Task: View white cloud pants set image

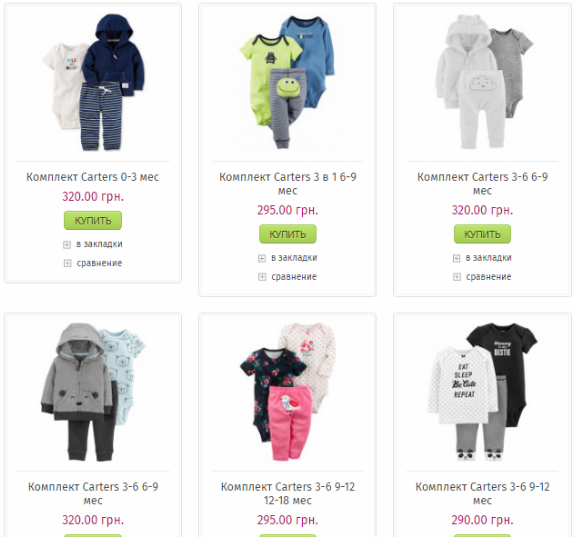Action: pos(482,83)
